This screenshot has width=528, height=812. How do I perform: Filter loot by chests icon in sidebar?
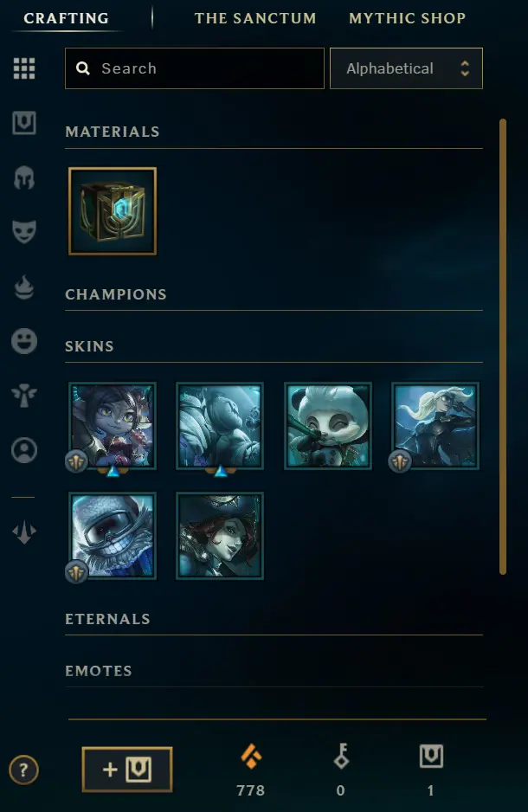[24, 123]
